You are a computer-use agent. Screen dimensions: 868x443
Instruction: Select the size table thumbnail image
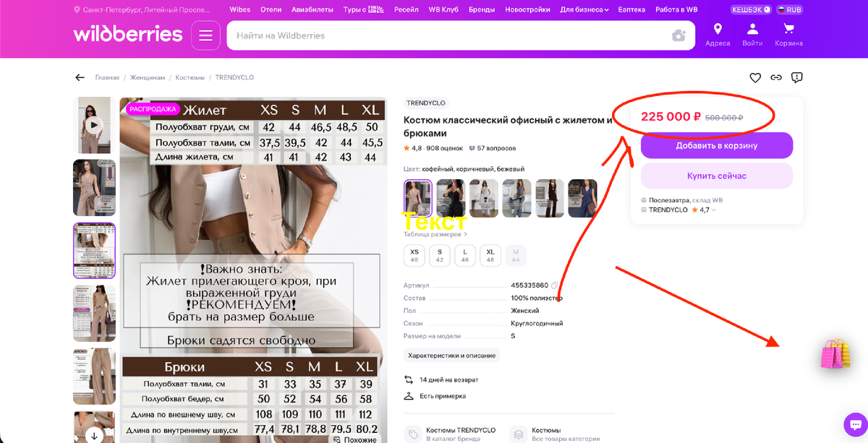pyautogui.click(x=94, y=250)
